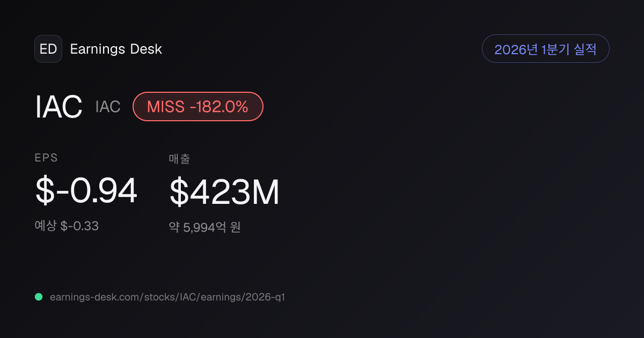This screenshot has height=338, width=644.
Task: Click the word MISS in red badge
Action: [166, 107]
